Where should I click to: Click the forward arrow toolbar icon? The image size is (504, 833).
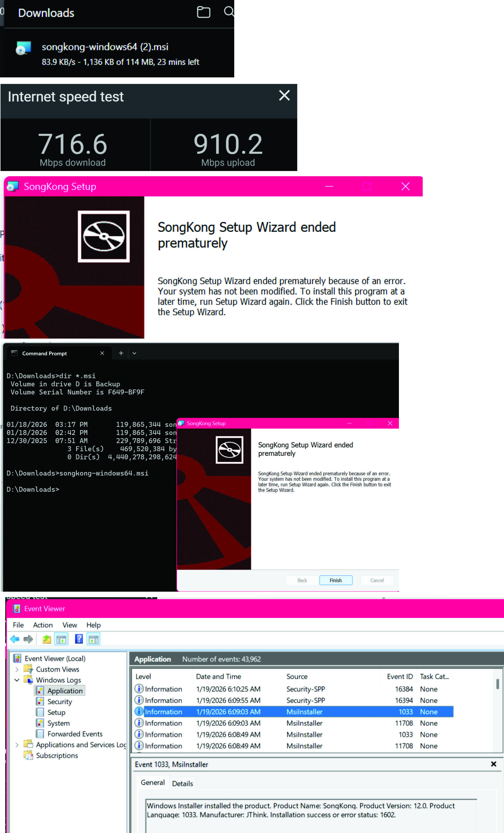point(28,639)
